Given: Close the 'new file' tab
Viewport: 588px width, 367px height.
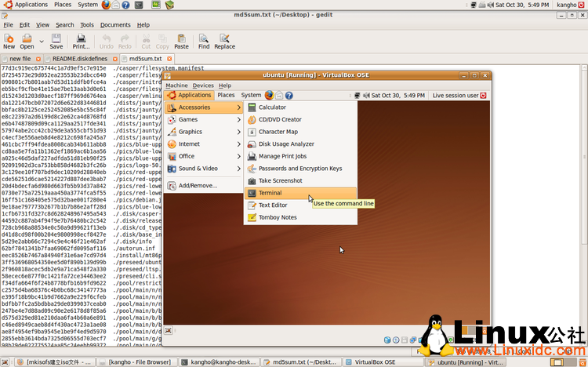Looking at the screenshot, I should click(x=38, y=59).
